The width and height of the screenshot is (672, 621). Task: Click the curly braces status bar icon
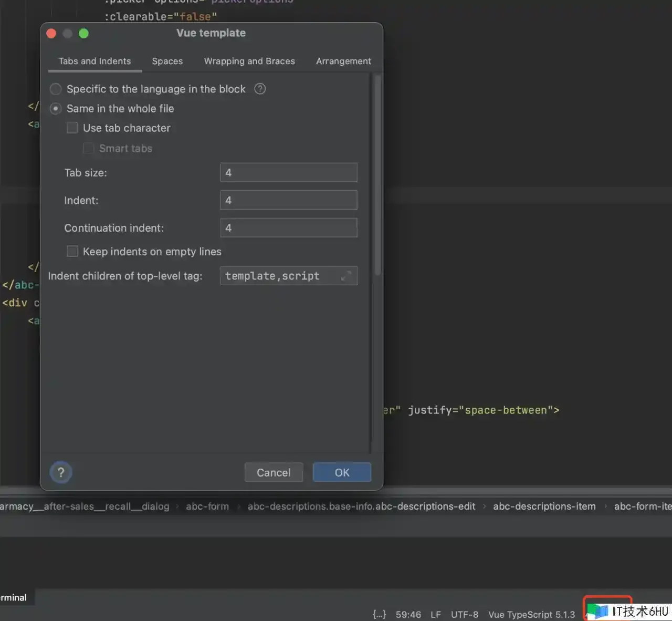coord(379,614)
